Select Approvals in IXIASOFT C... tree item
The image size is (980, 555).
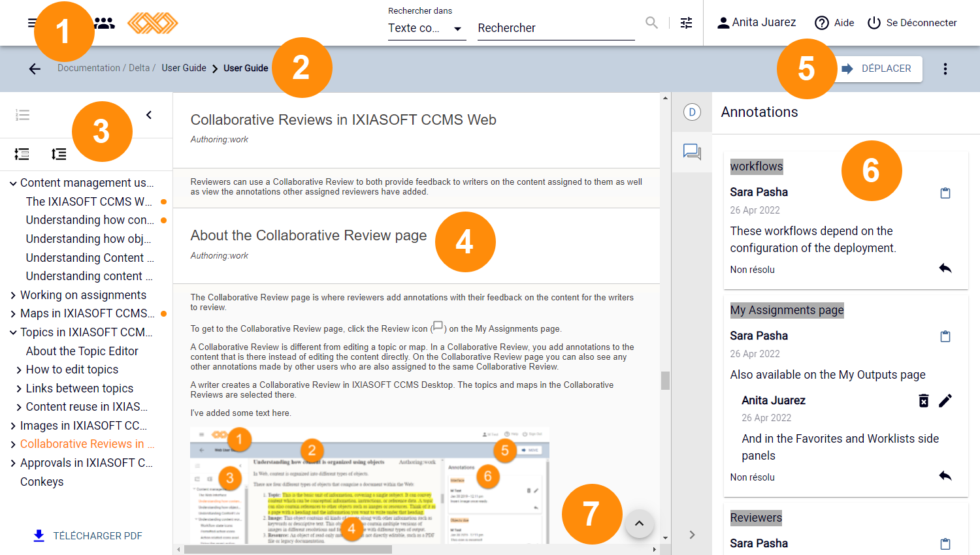point(86,463)
